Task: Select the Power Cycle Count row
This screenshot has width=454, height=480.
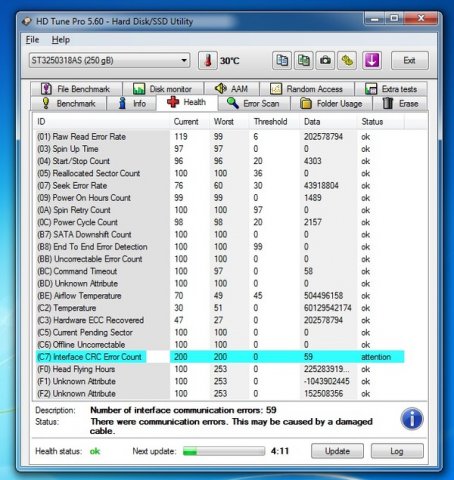Action: pyautogui.click(x=220, y=222)
